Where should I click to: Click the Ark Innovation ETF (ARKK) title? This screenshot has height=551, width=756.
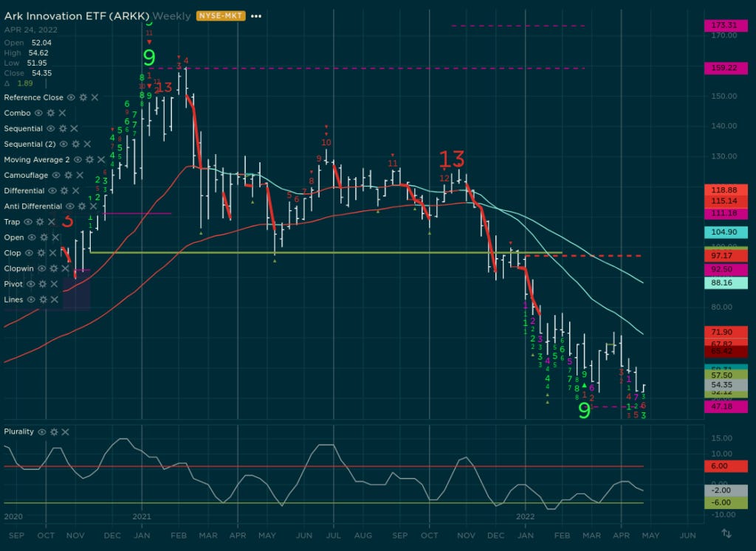click(77, 16)
